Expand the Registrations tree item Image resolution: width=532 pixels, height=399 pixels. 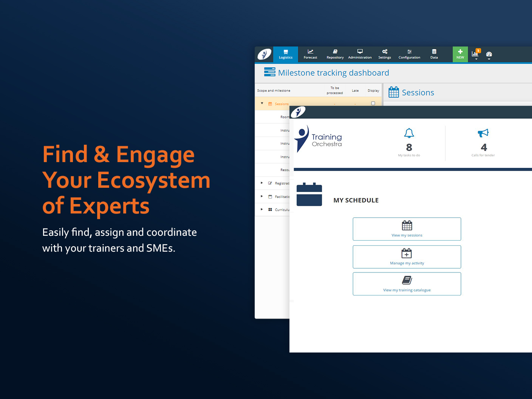tap(262, 183)
